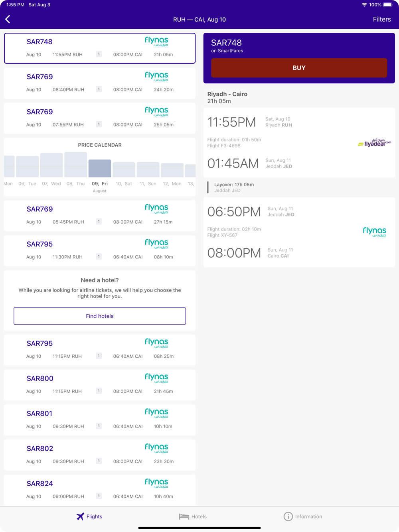
Task: Open the Information tab icon
Action: 288,516
